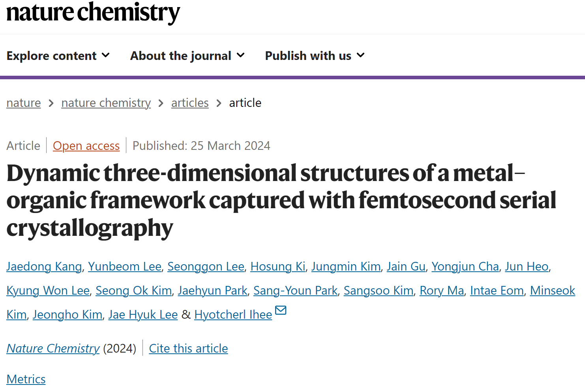Open author Jain Gu's details
This screenshot has width=585, height=392.
coord(406,267)
